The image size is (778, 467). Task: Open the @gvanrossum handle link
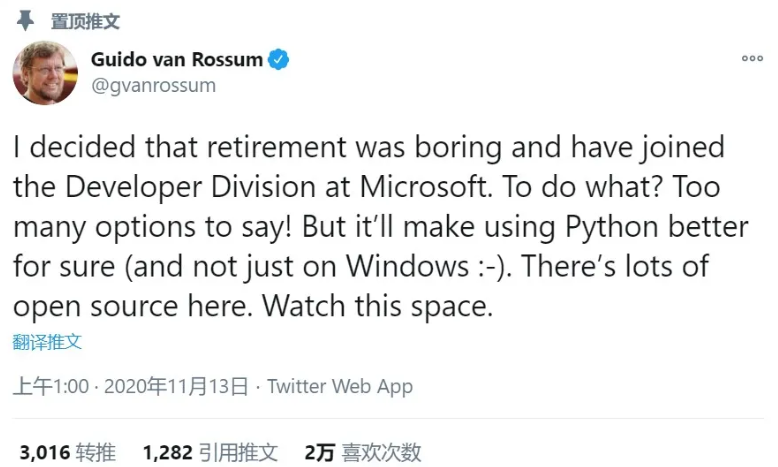coord(153,85)
